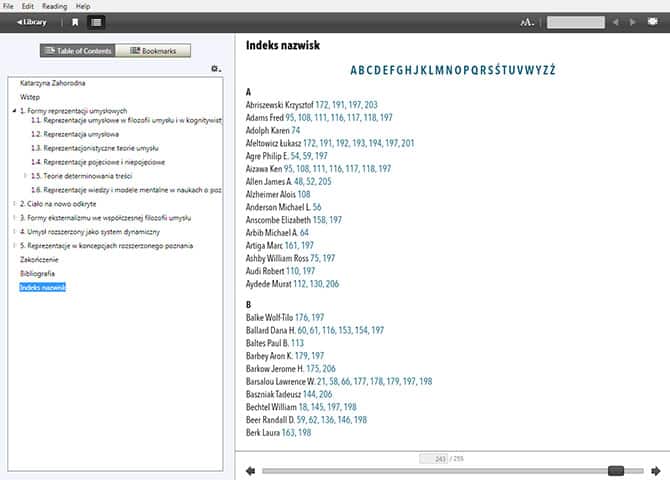Click the find previous arrow
This screenshot has height=480, width=670.
point(616,21)
